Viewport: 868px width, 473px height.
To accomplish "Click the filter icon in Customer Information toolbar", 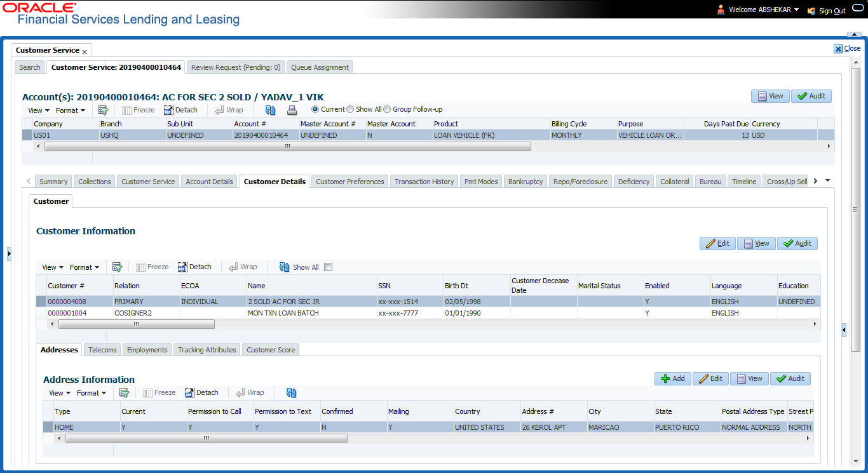I will pos(117,267).
